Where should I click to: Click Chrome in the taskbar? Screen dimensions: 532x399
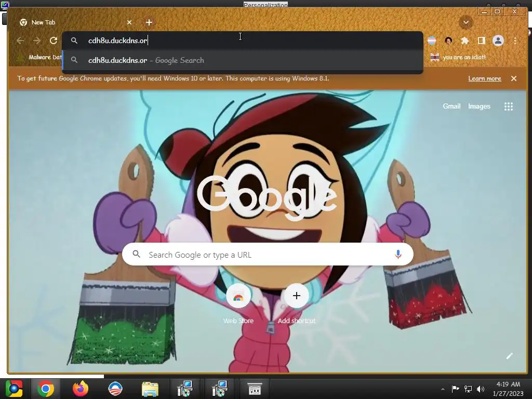click(46, 389)
